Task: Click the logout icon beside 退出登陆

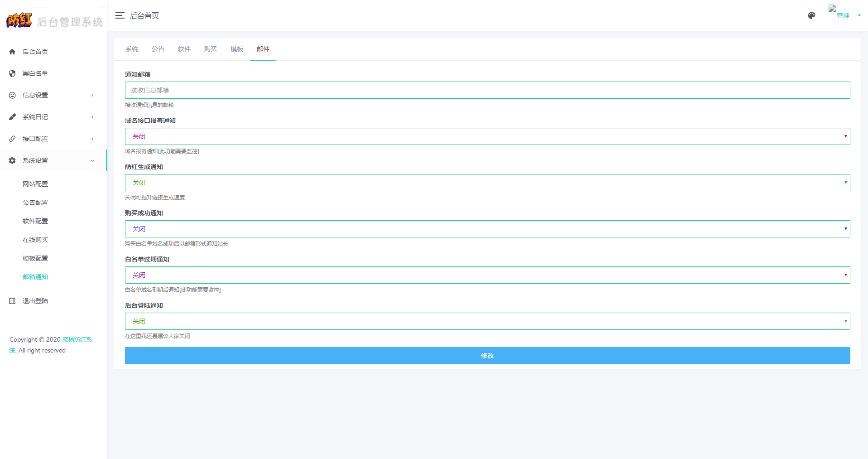Action: [12, 301]
